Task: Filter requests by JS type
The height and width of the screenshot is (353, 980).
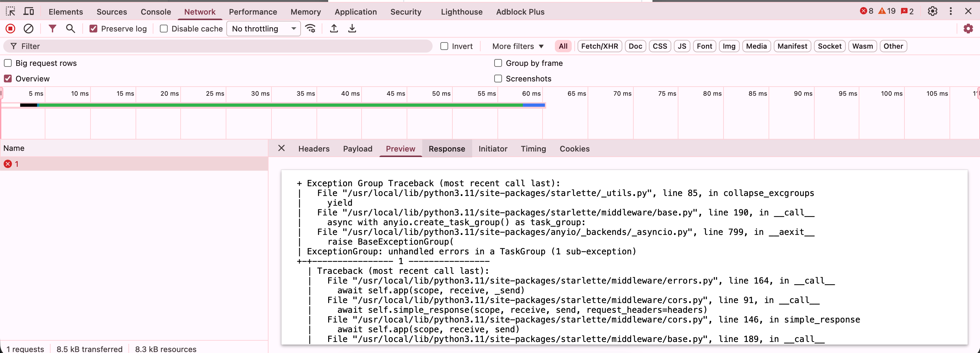Action: 682,46
